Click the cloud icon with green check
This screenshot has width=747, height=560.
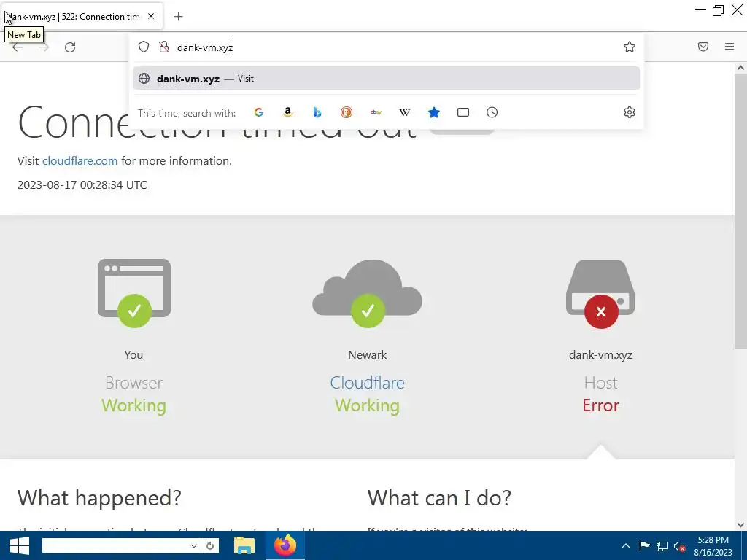coord(368,293)
